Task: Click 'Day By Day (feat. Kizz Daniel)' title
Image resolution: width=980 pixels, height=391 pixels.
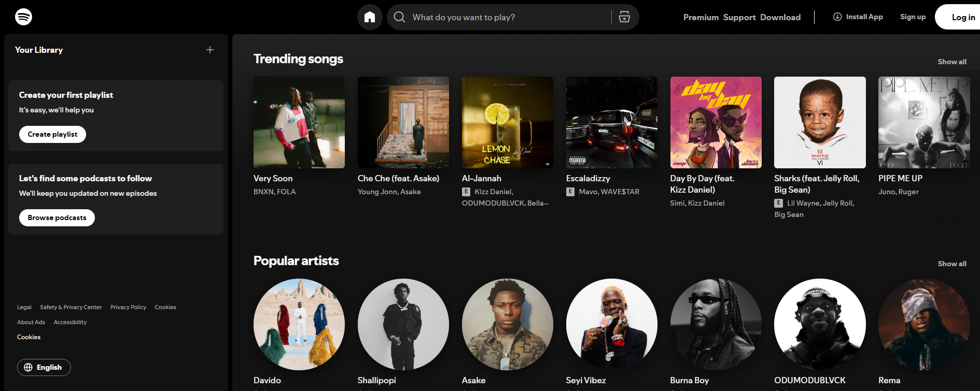Action: tap(703, 184)
